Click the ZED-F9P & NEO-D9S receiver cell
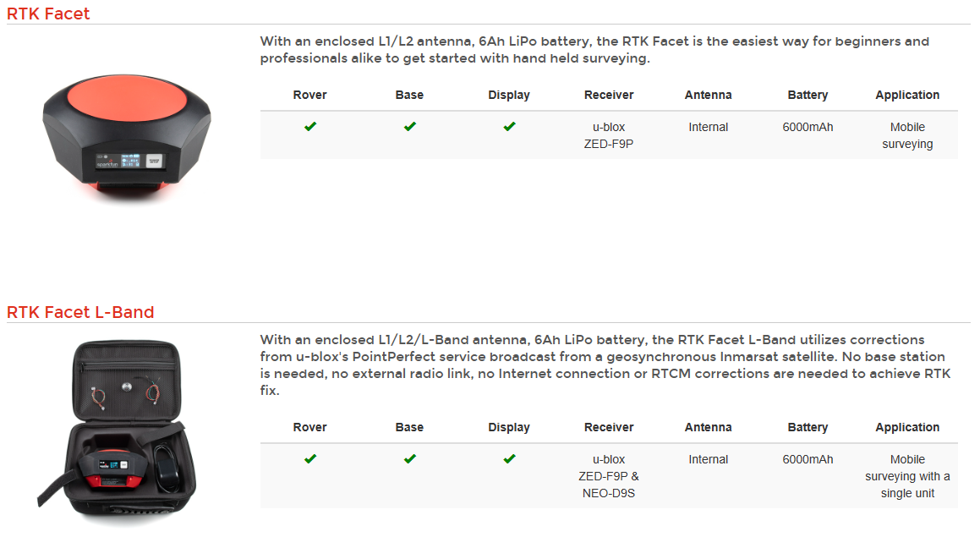Screen dimensions: 980x537 609,476
